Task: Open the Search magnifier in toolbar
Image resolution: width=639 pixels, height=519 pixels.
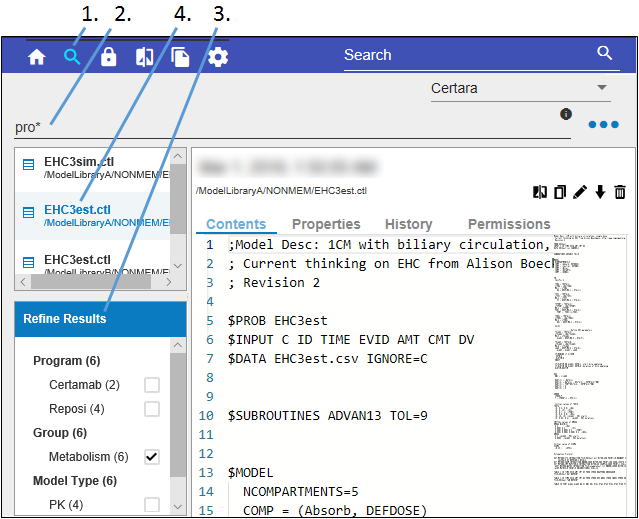Action: [72, 57]
